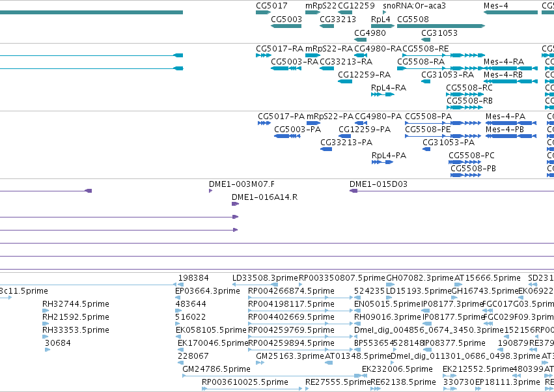
Task: Click transcript label CG4980-RA
Action: point(378,48)
